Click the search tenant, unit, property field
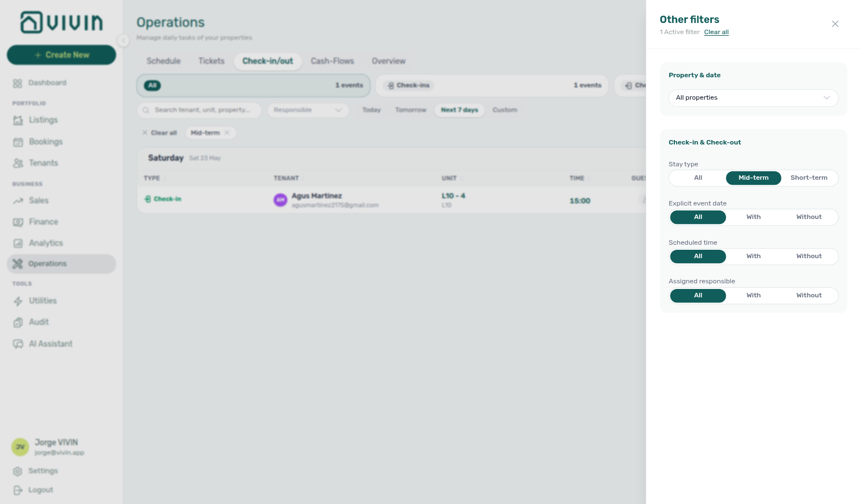 coord(200,110)
